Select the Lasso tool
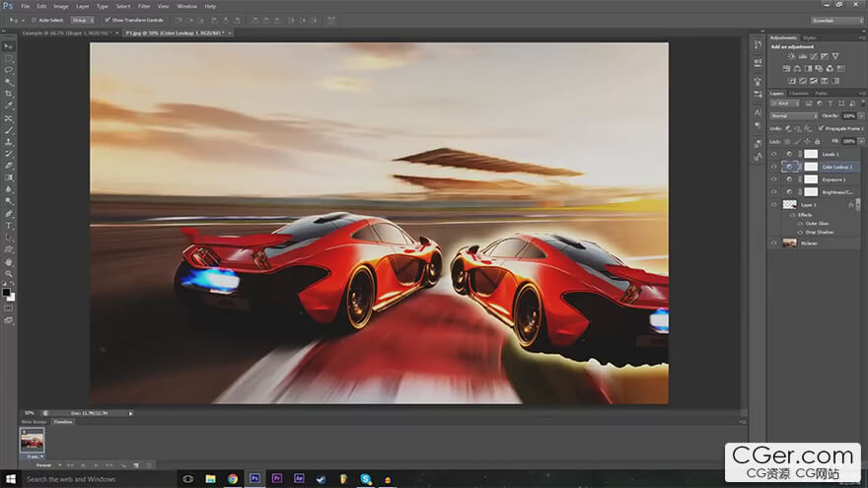Image resolution: width=868 pixels, height=488 pixels. point(8,70)
